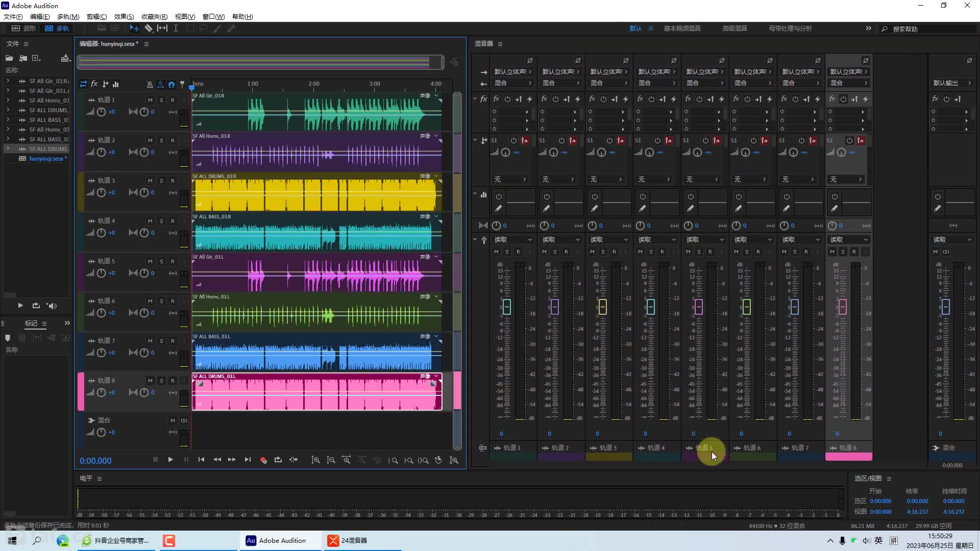Show inputs/outputs view in editor
This screenshot has width=980, height=551.
83,84
